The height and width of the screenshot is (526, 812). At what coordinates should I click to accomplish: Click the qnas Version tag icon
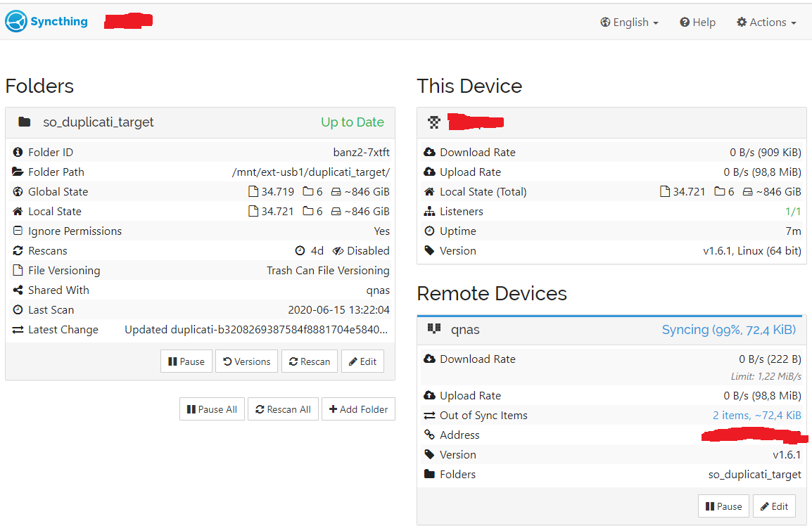coord(429,454)
